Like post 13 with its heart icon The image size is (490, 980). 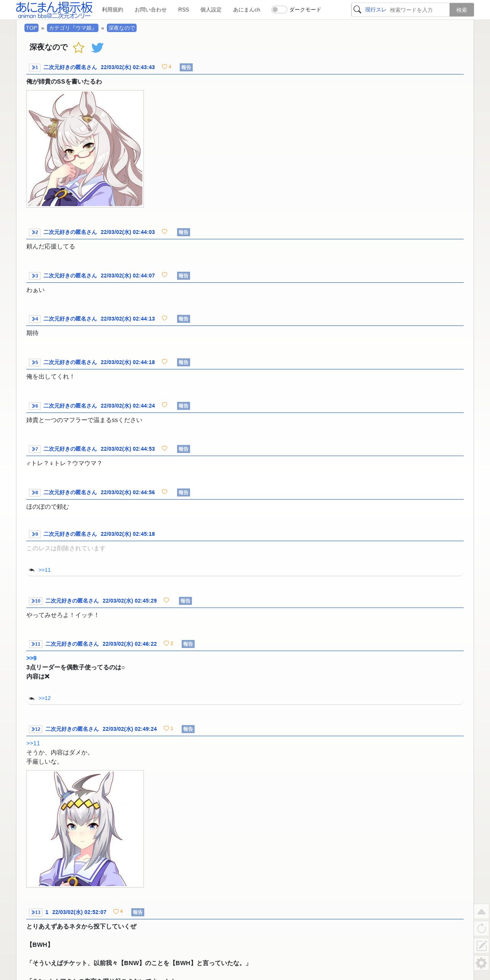coord(116,912)
